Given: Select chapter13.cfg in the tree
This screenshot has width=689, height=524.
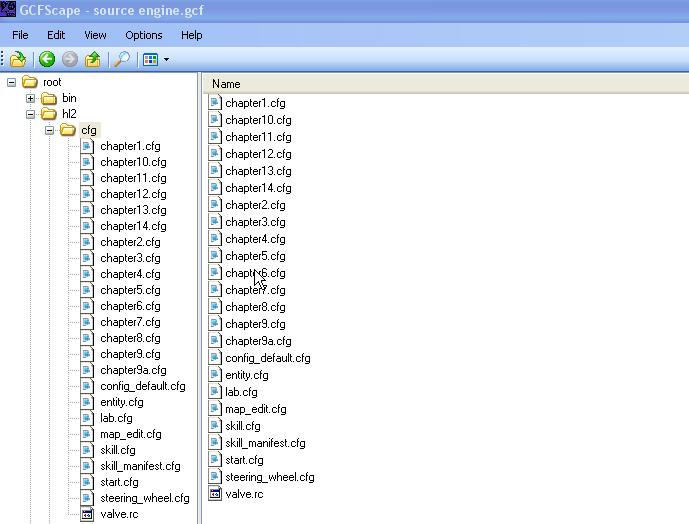Looking at the screenshot, I should (133, 210).
